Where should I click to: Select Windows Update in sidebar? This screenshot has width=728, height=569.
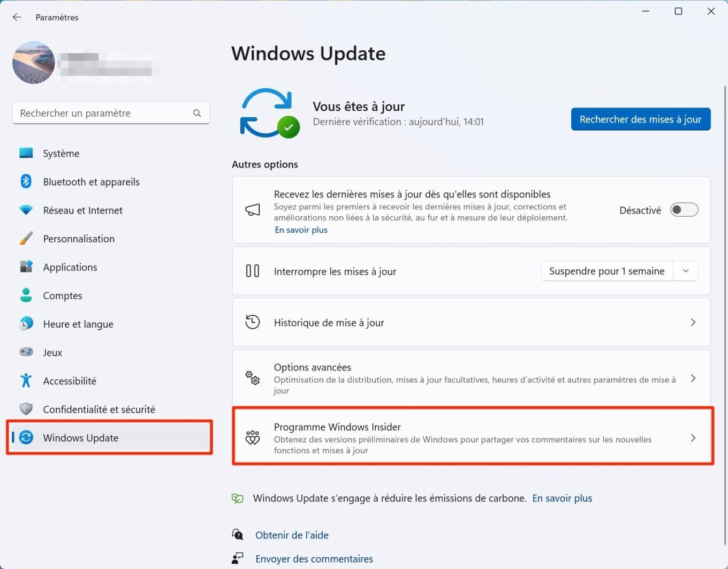pos(111,437)
